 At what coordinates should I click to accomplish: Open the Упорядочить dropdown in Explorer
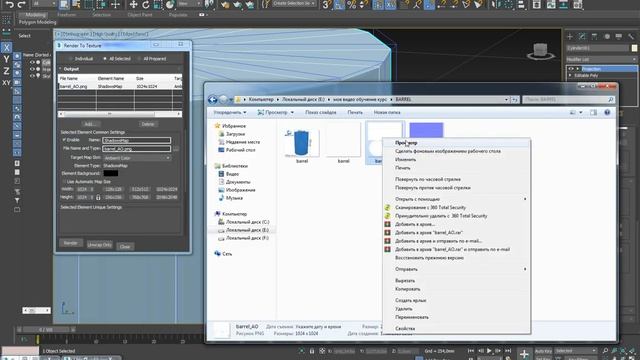point(230,112)
